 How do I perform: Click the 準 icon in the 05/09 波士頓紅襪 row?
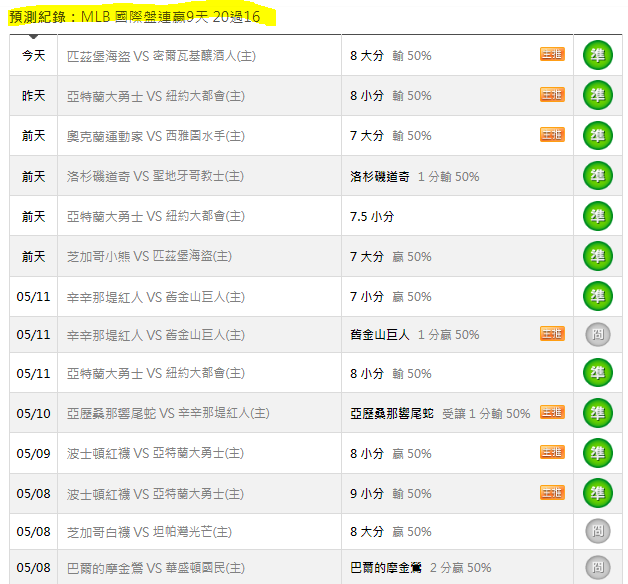click(x=598, y=453)
